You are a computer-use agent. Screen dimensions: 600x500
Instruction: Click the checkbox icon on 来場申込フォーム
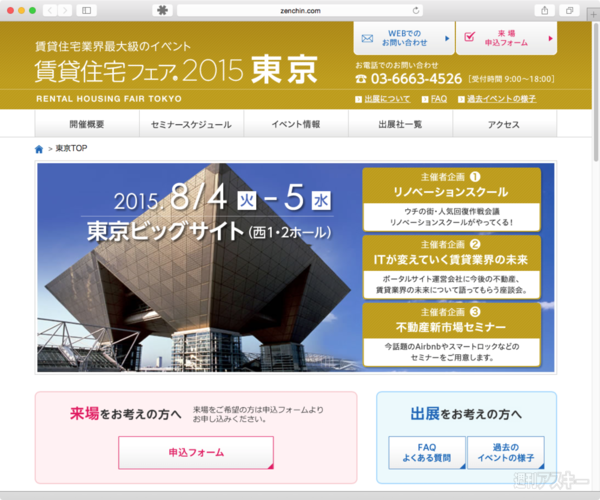pyautogui.click(x=469, y=37)
